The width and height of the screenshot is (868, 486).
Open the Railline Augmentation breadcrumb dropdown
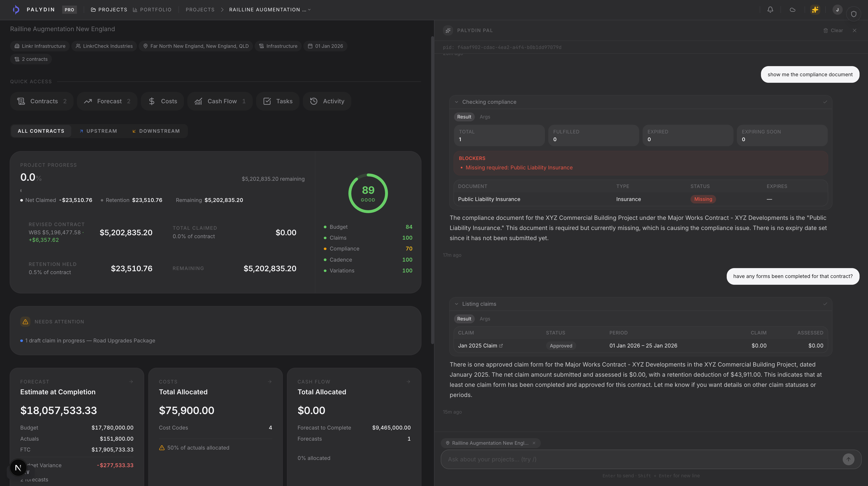point(270,10)
